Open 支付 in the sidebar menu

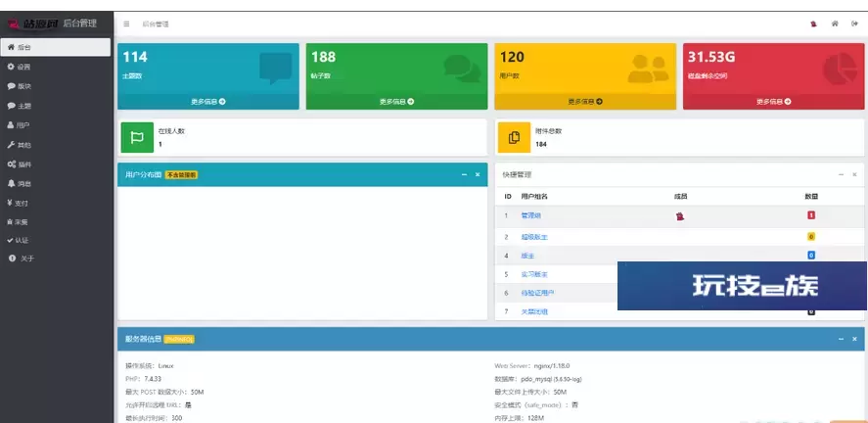(22, 204)
